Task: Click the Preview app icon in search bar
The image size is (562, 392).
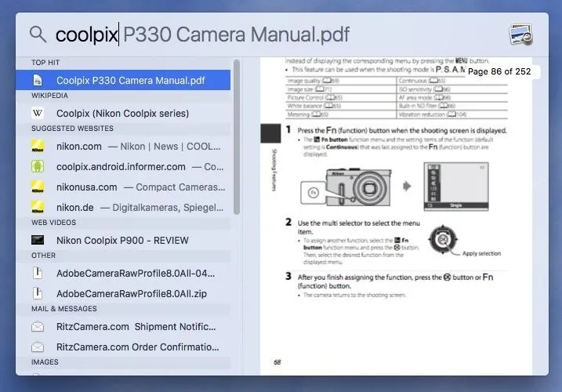Action: (520, 34)
